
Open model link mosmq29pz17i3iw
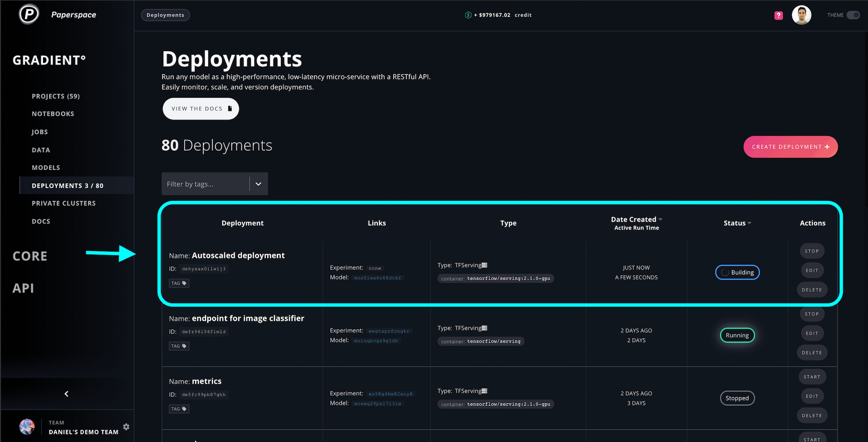tap(378, 404)
